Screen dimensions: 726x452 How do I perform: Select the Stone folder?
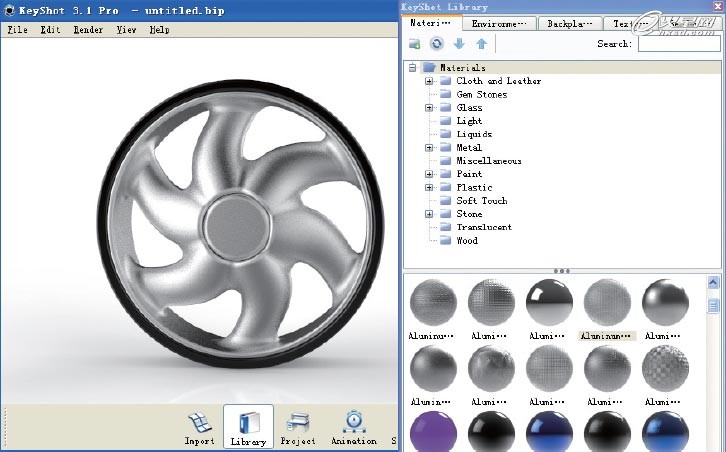(x=469, y=214)
